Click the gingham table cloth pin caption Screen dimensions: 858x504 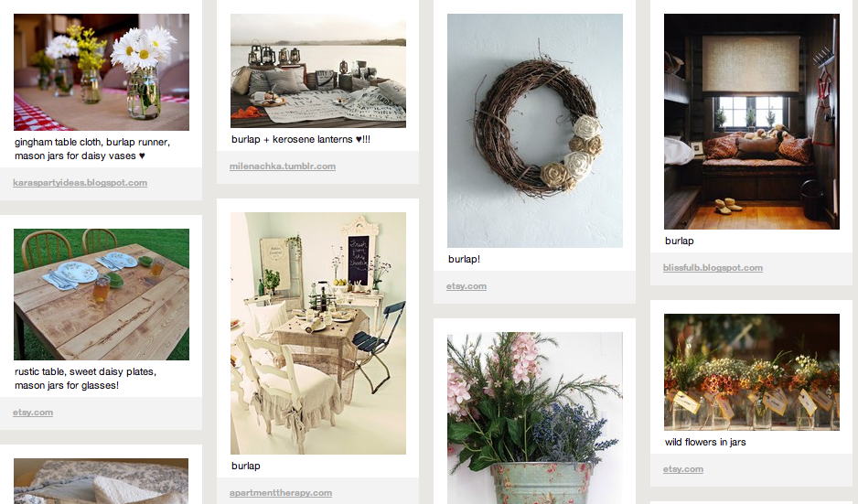pyautogui.click(x=91, y=149)
